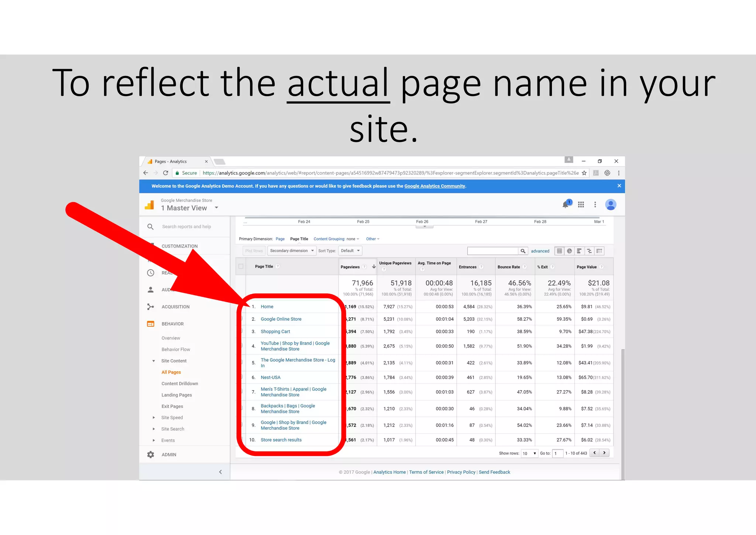Viewport: 756px width, 535px height.
Task: Click the Bounce Rate help question mark
Action: [525, 267]
